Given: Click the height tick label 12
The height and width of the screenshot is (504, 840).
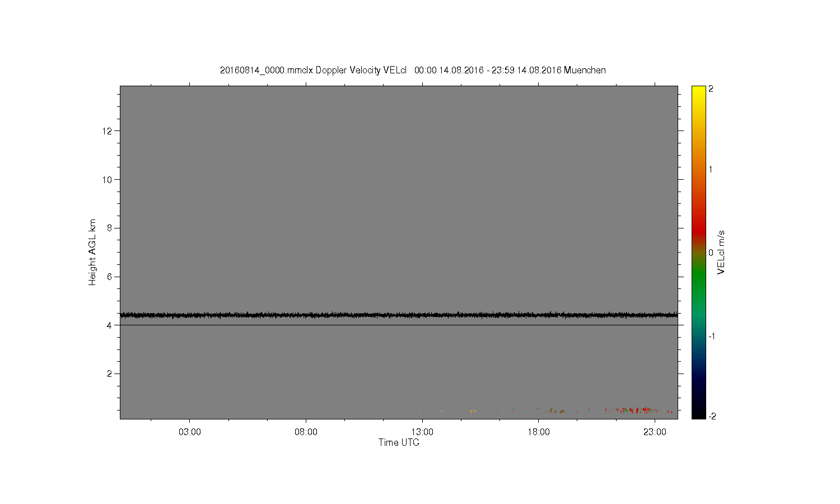Looking at the screenshot, I should click(107, 131).
